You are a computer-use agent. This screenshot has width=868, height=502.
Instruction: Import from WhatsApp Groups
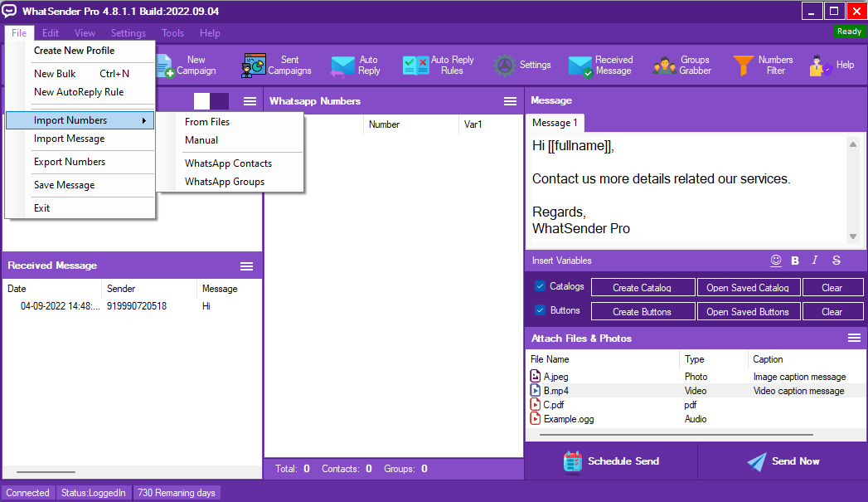click(230, 182)
